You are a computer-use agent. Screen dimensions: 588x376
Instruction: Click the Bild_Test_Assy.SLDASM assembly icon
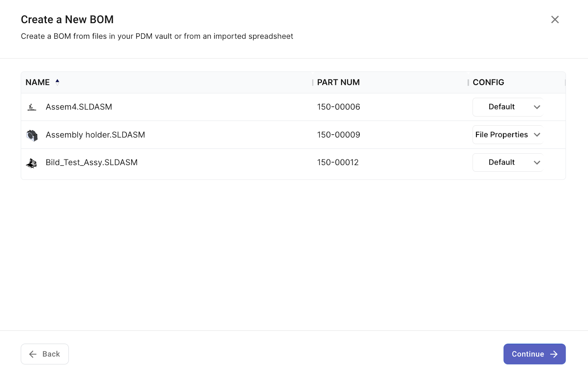32,163
